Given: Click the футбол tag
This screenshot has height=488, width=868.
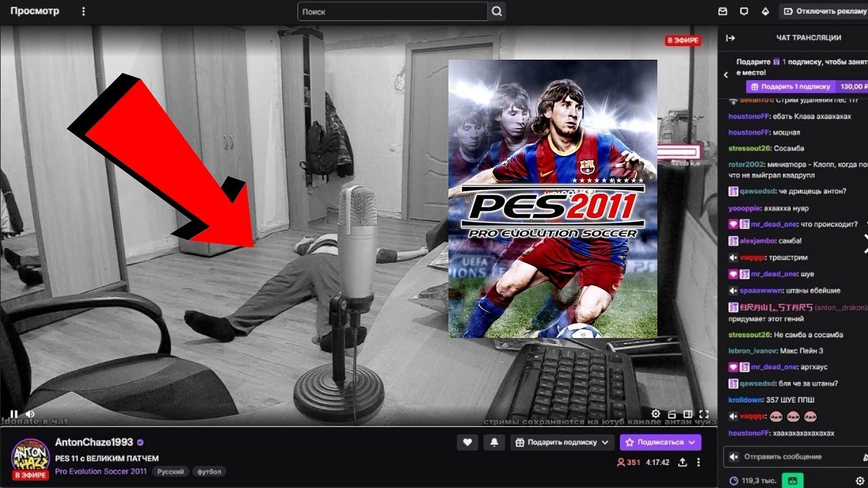Looking at the screenshot, I should pyautogui.click(x=209, y=472).
